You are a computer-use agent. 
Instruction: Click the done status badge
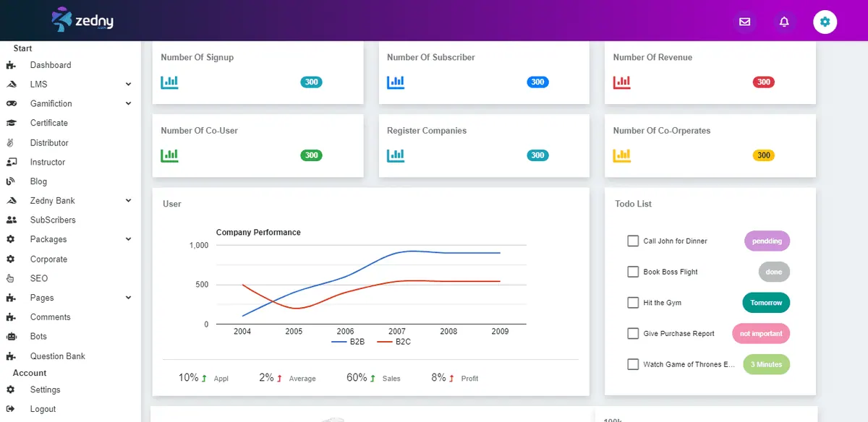(x=774, y=272)
